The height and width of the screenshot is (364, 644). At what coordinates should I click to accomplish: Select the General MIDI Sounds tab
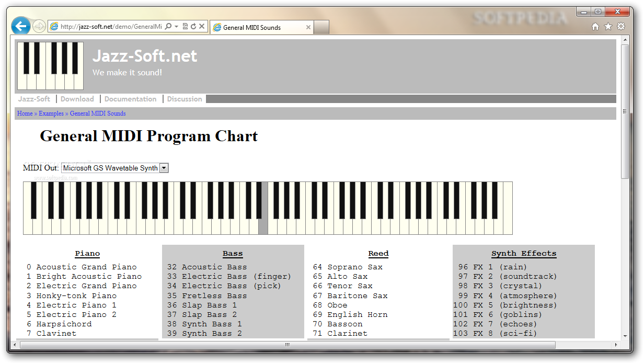click(x=261, y=27)
